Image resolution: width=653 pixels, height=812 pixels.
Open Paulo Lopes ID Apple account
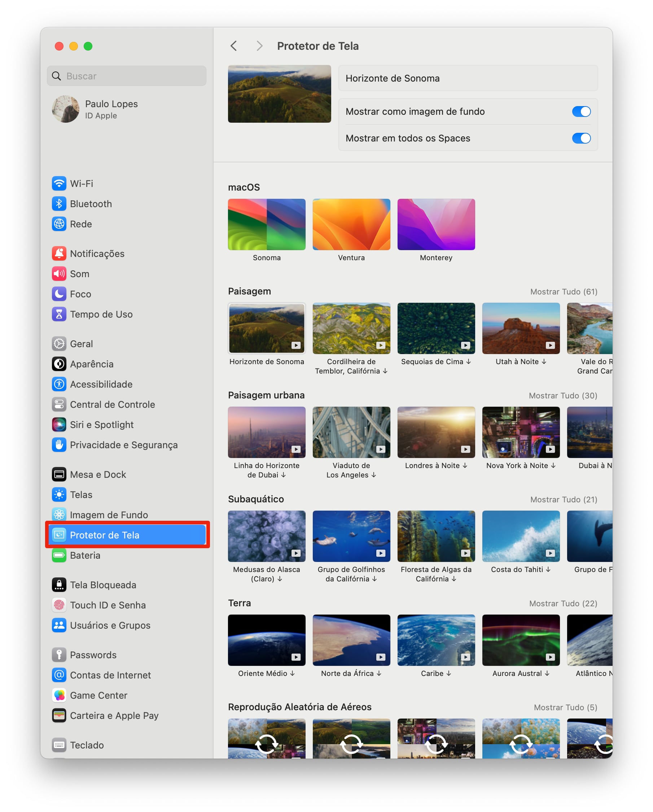[x=111, y=109]
